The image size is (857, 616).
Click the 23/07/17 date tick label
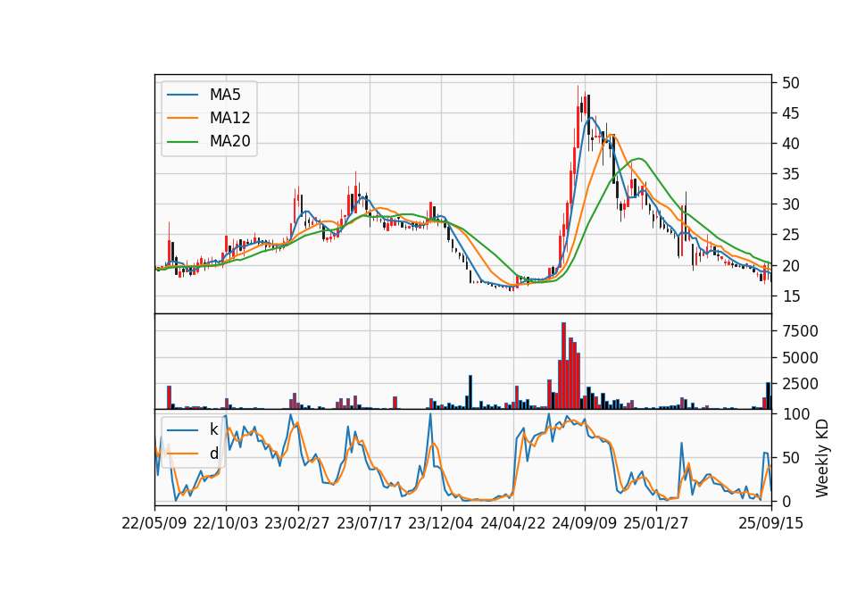(369, 523)
